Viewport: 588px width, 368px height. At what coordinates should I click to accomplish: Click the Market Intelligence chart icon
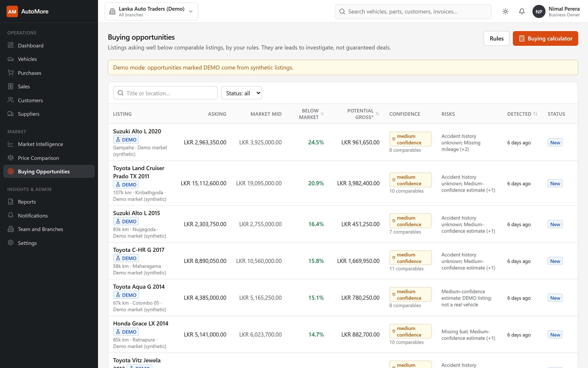click(x=10, y=144)
